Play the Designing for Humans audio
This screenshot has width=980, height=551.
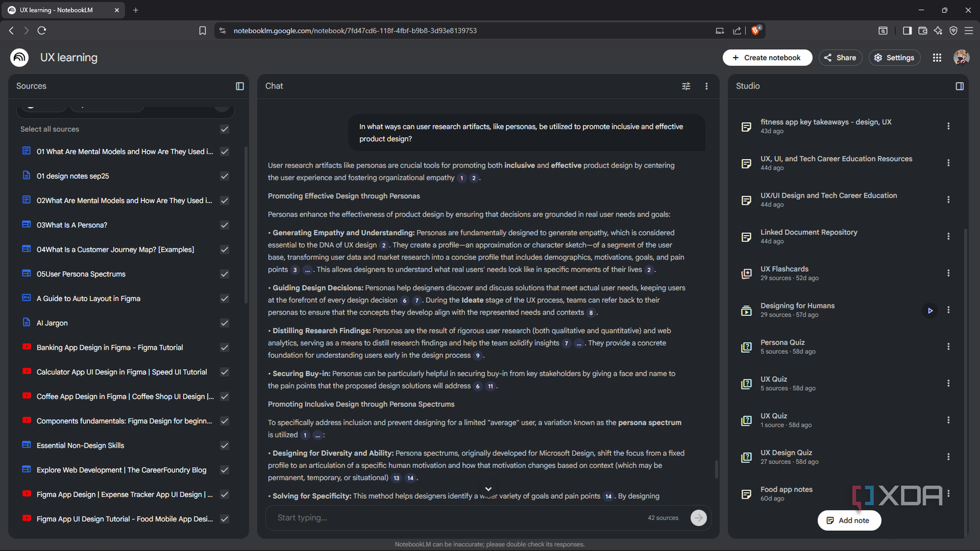click(930, 311)
